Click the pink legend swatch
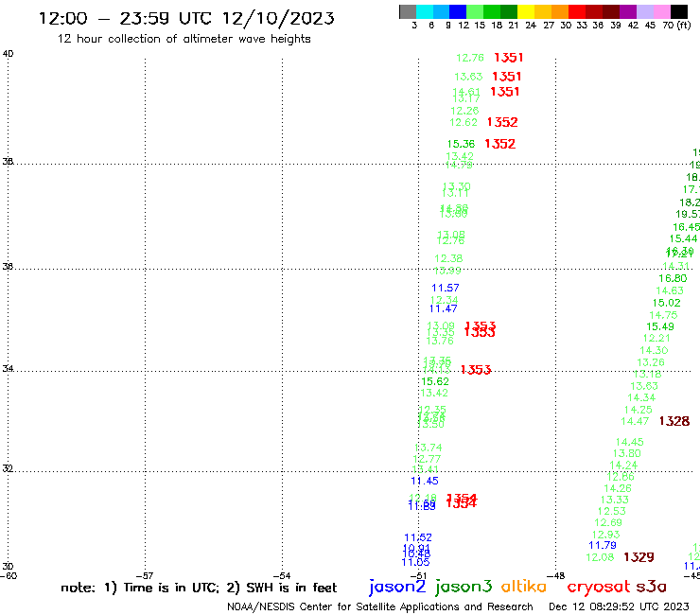 661,11
